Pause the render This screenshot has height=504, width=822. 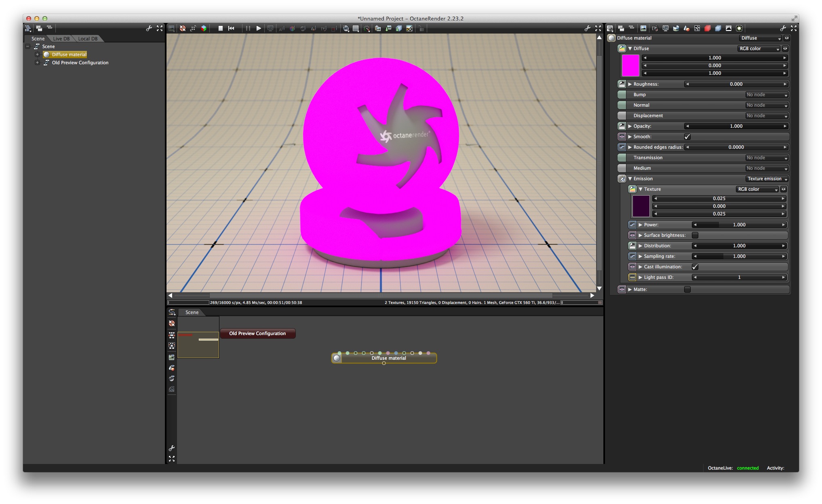(x=248, y=28)
